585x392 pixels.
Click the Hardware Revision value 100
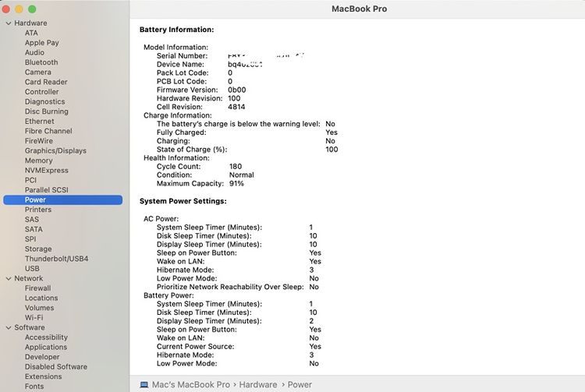pos(234,98)
